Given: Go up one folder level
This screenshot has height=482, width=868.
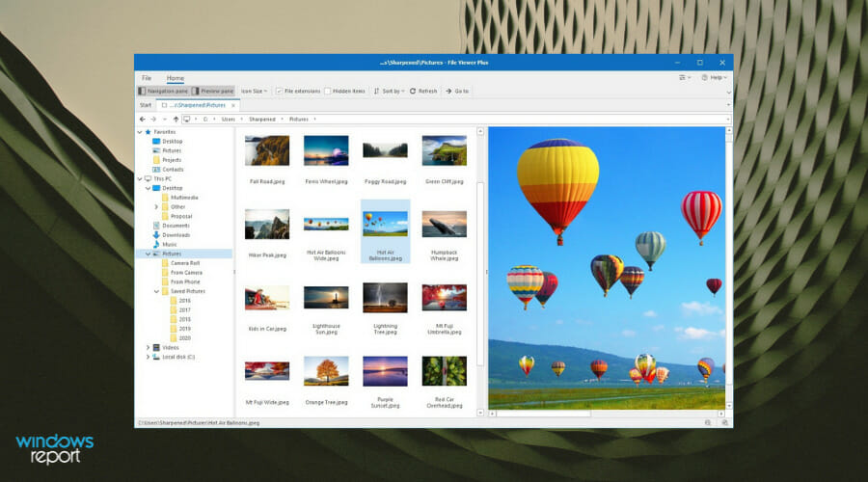Looking at the screenshot, I should (x=176, y=119).
